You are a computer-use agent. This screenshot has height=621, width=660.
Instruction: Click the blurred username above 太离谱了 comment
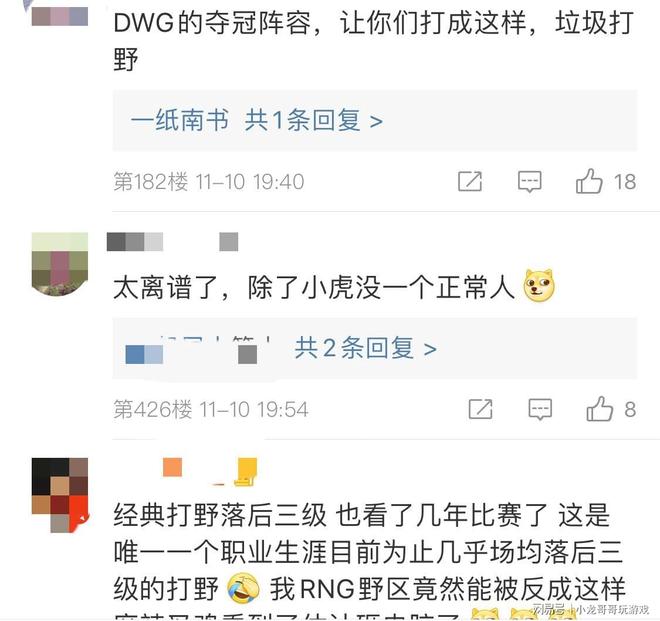(173, 242)
